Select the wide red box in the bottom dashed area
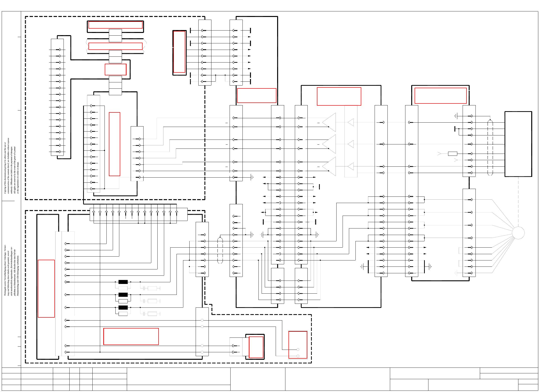The image size is (539, 392). pos(131,336)
